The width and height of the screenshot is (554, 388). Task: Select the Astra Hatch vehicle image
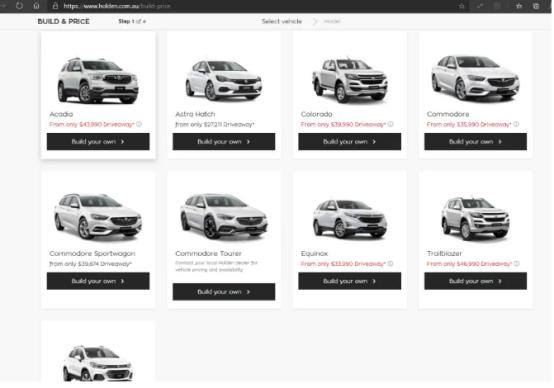pyautogui.click(x=224, y=80)
